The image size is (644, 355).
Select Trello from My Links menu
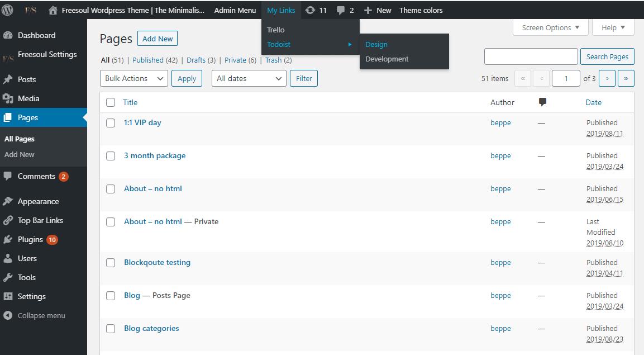tap(275, 30)
